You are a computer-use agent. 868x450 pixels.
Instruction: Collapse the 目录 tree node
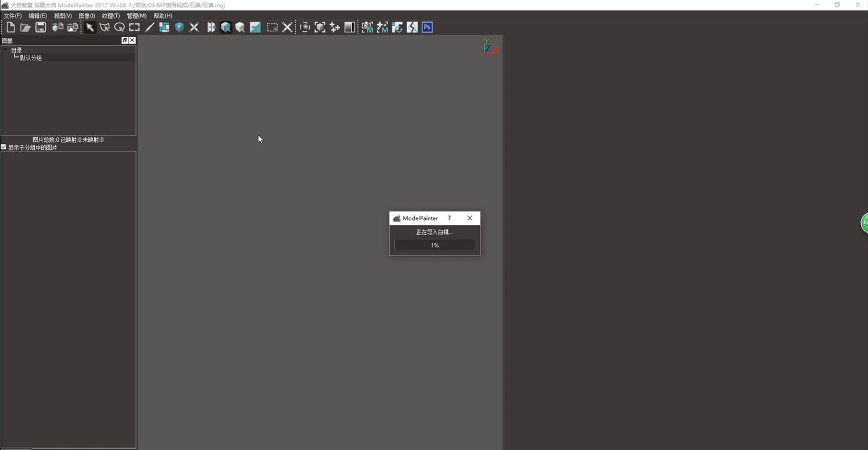[5, 50]
